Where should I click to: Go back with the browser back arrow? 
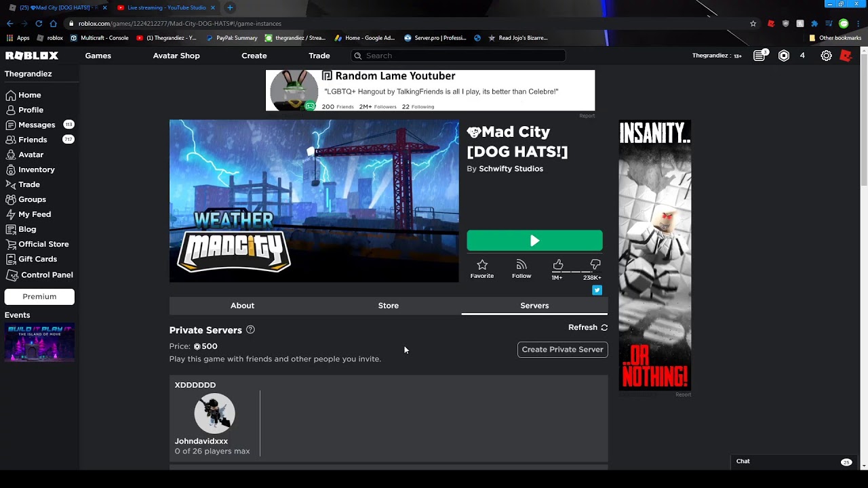pyautogui.click(x=9, y=23)
